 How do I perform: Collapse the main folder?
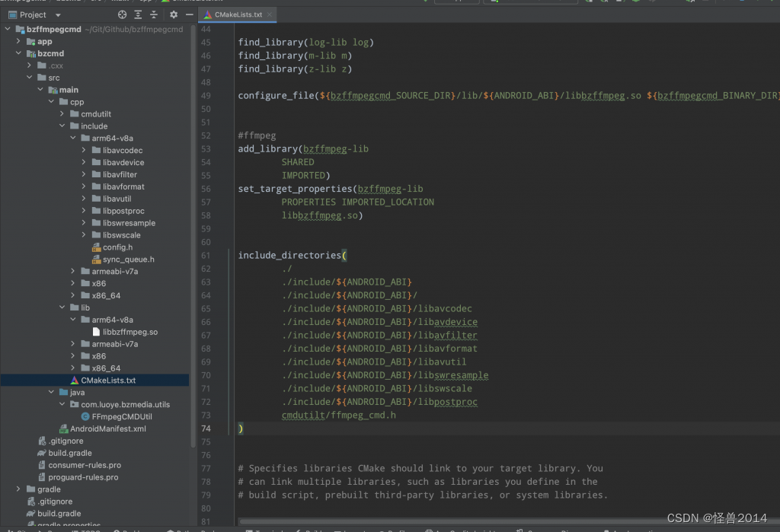pos(40,90)
